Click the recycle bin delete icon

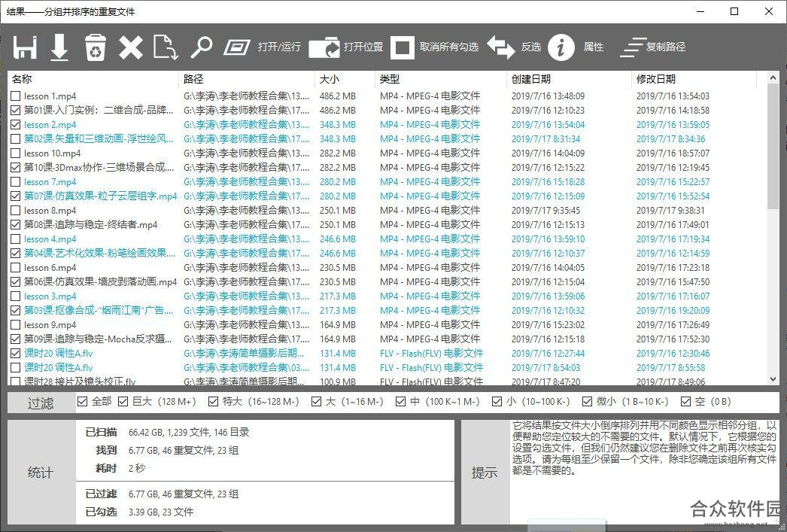95,47
